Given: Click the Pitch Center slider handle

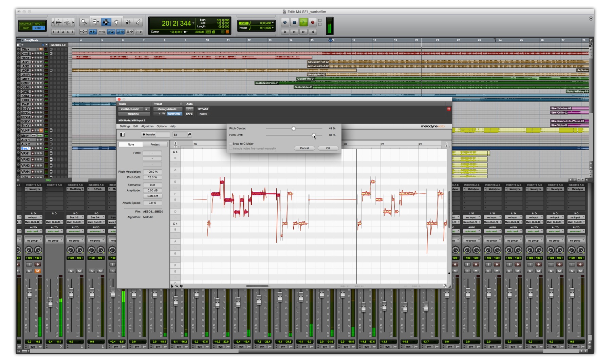Looking at the screenshot, I should click(x=294, y=129).
